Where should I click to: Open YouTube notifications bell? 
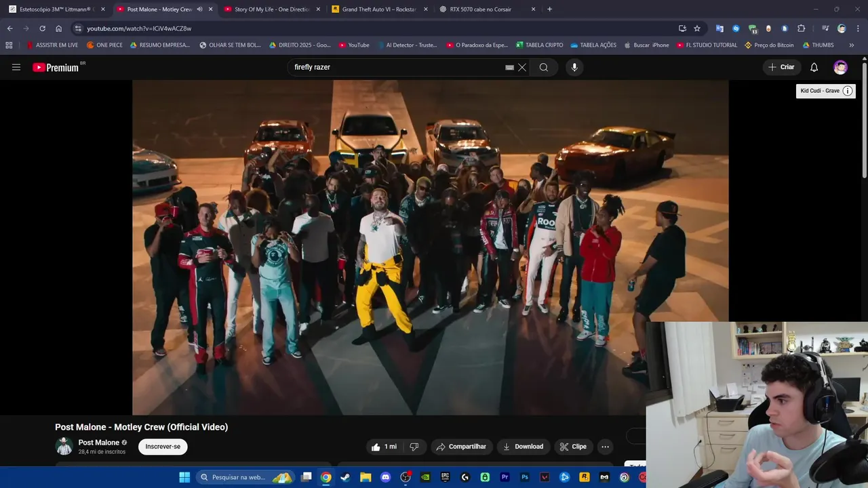pyautogui.click(x=814, y=67)
